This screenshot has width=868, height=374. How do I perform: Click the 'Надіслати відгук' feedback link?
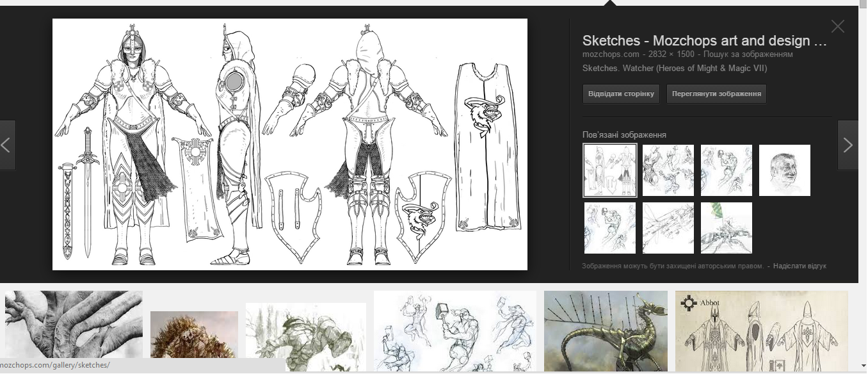(x=800, y=266)
